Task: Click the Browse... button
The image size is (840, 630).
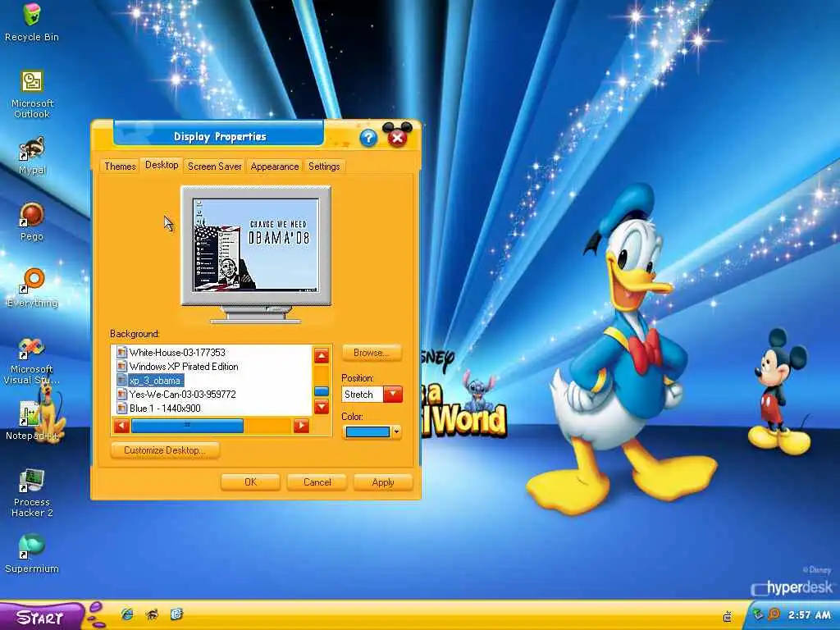Action: click(372, 353)
